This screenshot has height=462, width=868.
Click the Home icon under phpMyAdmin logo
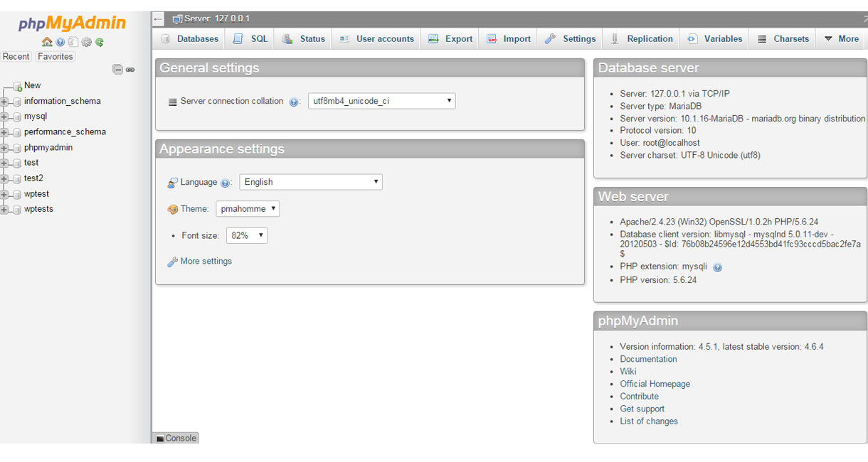47,42
